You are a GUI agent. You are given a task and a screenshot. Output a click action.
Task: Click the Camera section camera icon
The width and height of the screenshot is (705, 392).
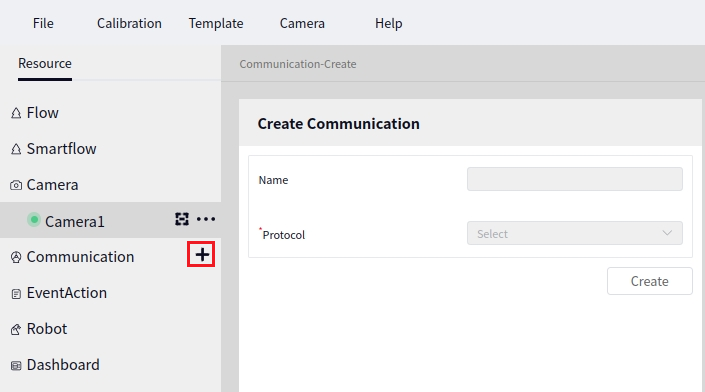[x=16, y=185]
